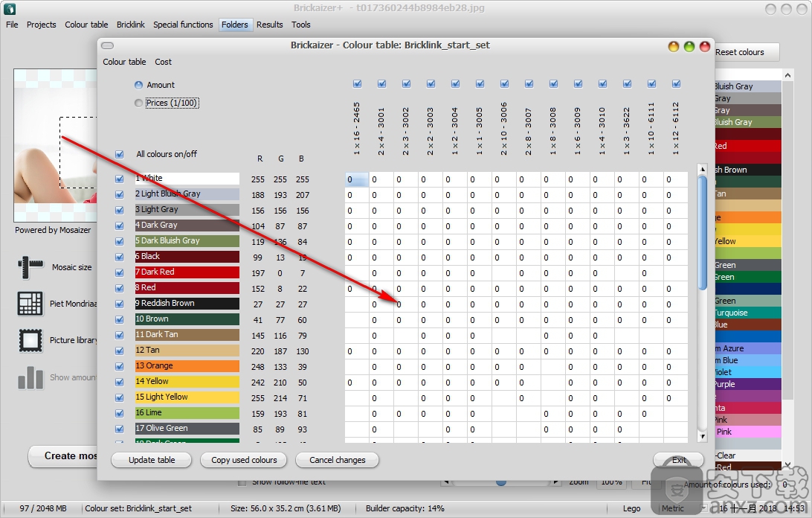Screen dimensions: 812x518
Task: Click the down arrow of the colour table scrollbar
Action: tap(702, 437)
